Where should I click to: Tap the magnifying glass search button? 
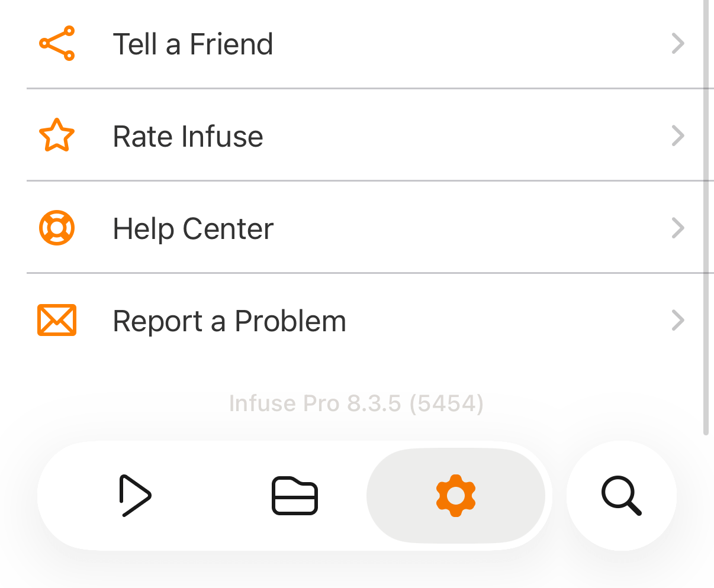pos(621,496)
